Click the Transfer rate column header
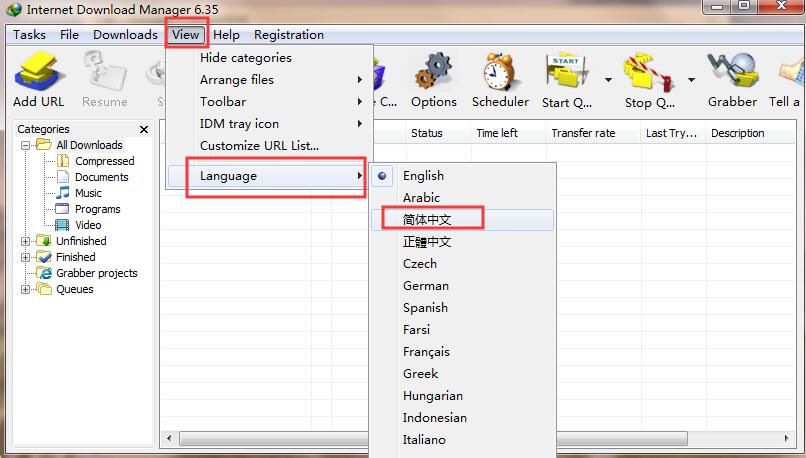 click(x=583, y=133)
